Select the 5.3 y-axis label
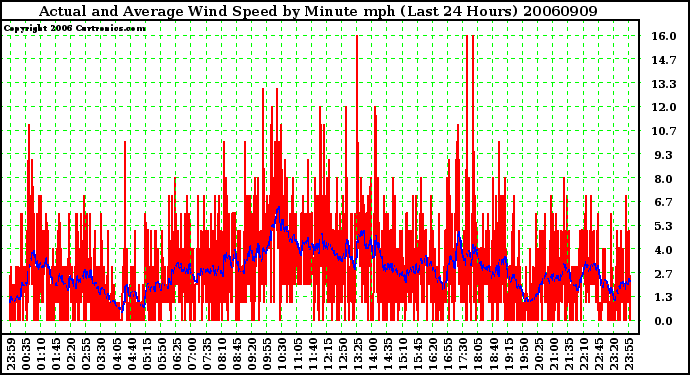 pos(664,226)
